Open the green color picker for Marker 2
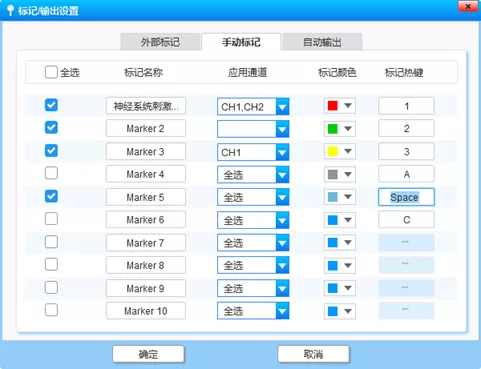The height and width of the screenshot is (369, 481). coord(340,129)
